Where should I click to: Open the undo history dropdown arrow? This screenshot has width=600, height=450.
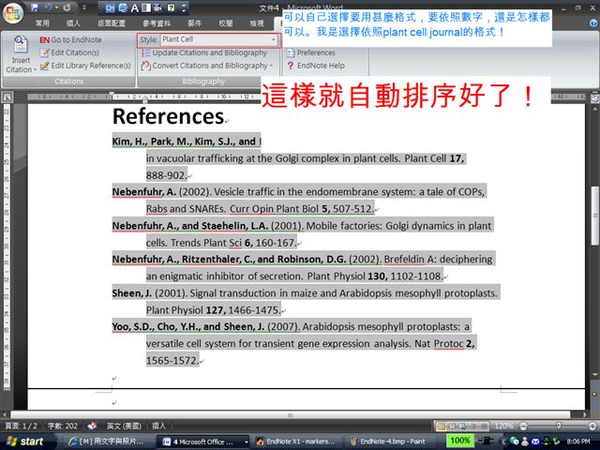pos(57,7)
